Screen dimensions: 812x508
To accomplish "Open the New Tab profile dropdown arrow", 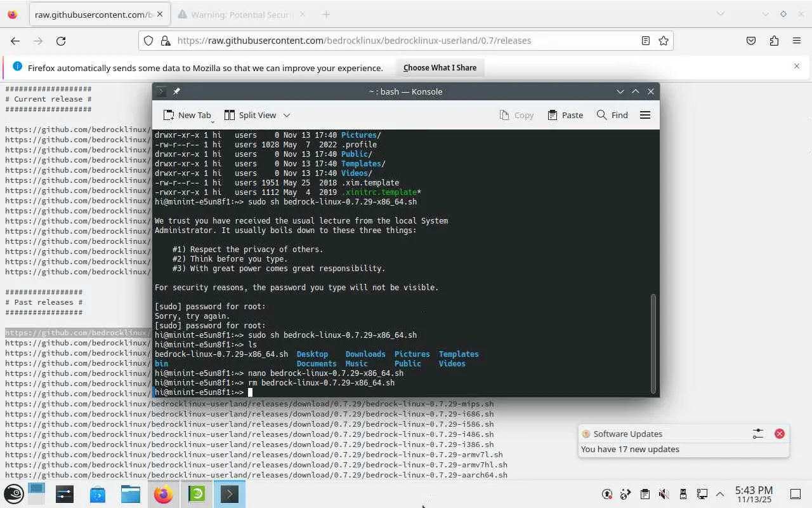I will point(213,121).
